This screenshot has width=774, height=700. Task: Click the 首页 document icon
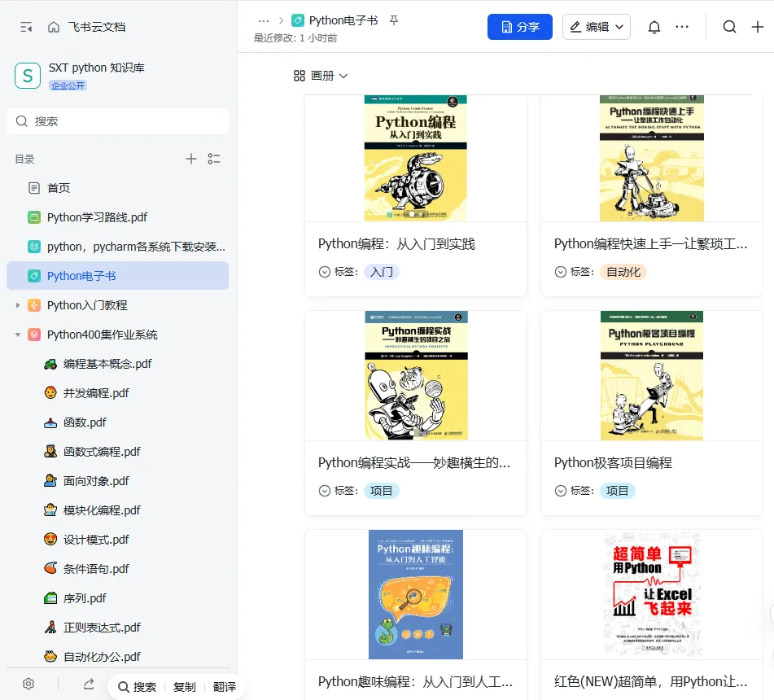pos(34,188)
